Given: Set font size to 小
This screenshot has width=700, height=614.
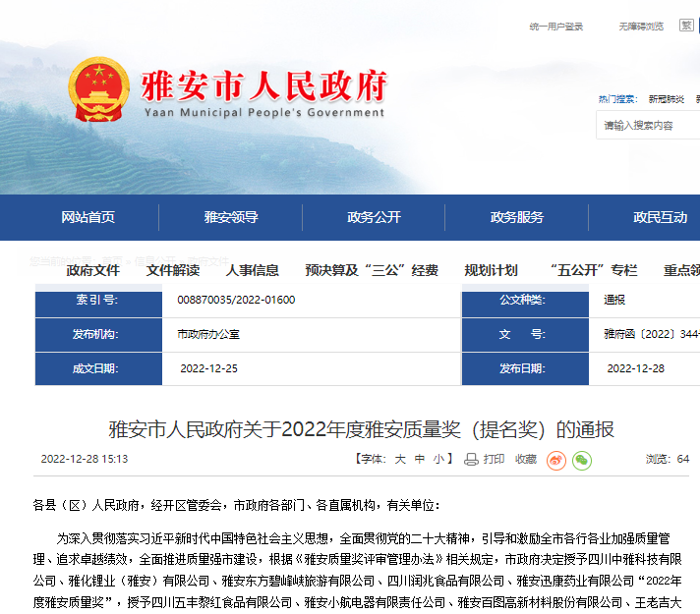Looking at the screenshot, I should tap(438, 459).
